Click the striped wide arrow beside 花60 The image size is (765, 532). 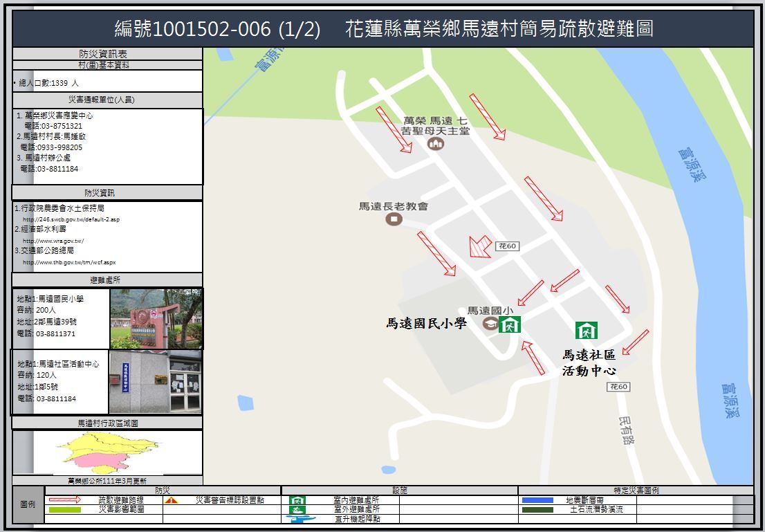[x=479, y=246]
